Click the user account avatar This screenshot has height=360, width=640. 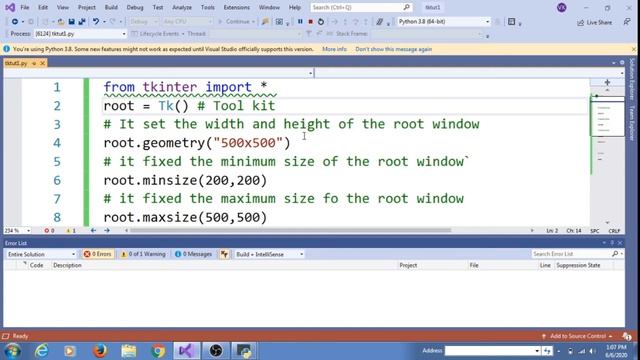[x=562, y=7]
